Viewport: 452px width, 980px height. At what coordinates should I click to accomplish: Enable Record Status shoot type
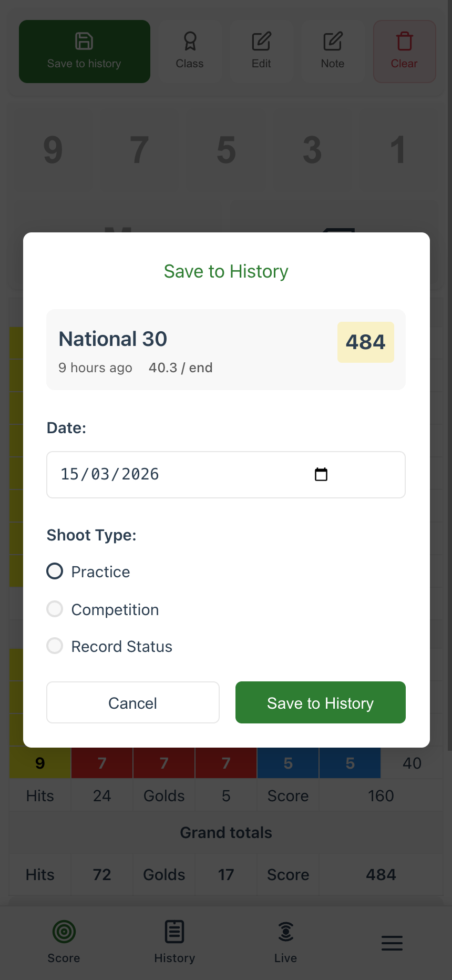(55, 645)
